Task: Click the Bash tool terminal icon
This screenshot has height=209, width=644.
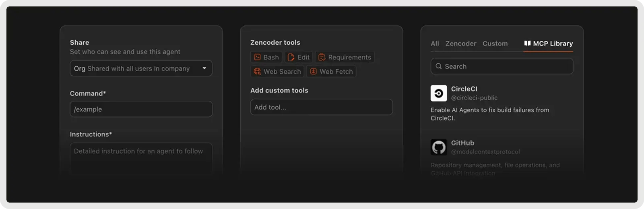Action: [x=257, y=57]
